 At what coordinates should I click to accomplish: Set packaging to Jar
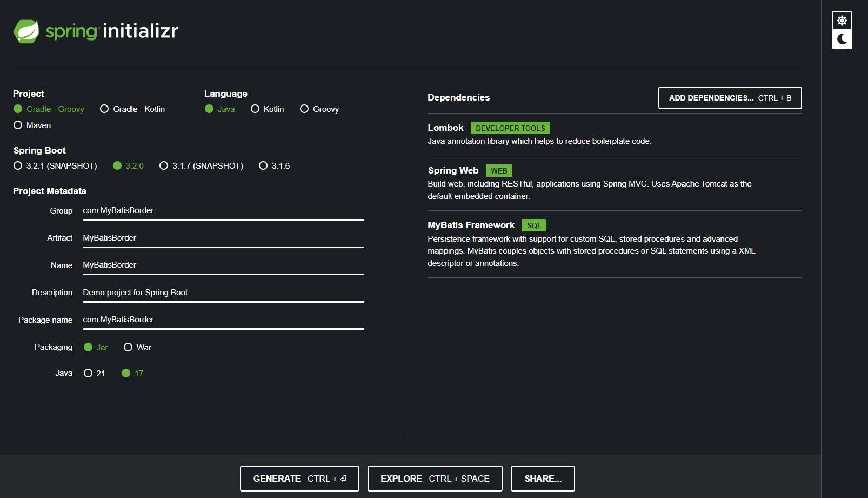click(96, 348)
